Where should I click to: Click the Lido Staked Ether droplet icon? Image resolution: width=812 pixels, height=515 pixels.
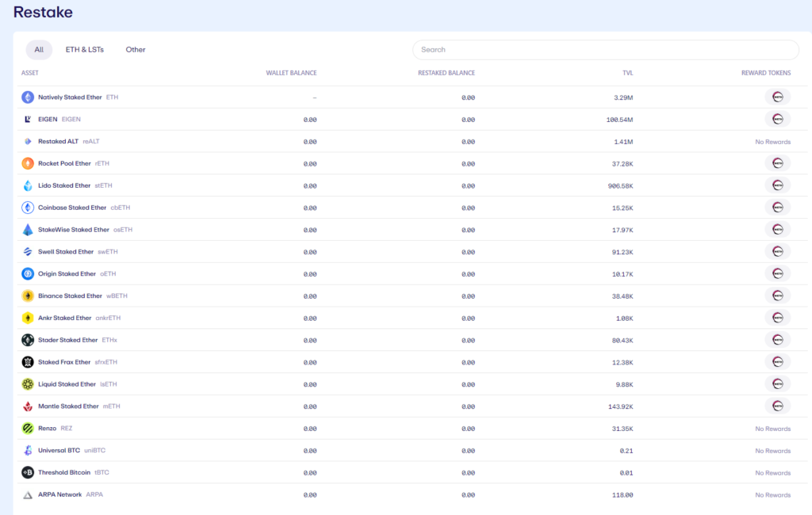tap(28, 186)
